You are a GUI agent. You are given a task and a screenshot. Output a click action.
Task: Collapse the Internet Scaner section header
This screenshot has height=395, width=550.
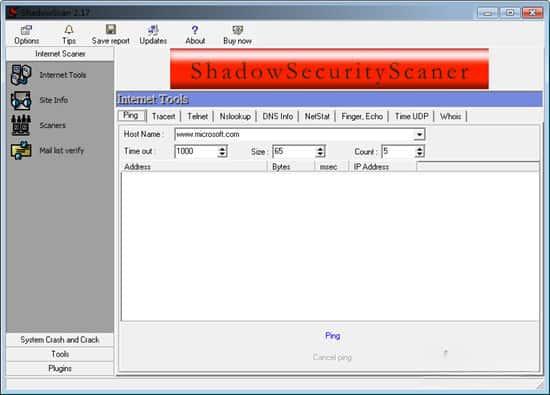60,54
